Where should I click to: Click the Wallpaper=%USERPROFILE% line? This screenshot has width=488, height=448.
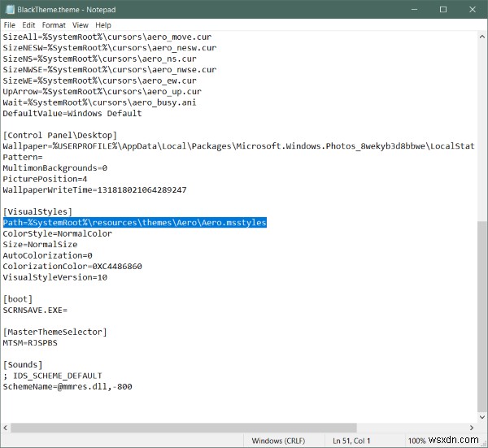pos(238,146)
